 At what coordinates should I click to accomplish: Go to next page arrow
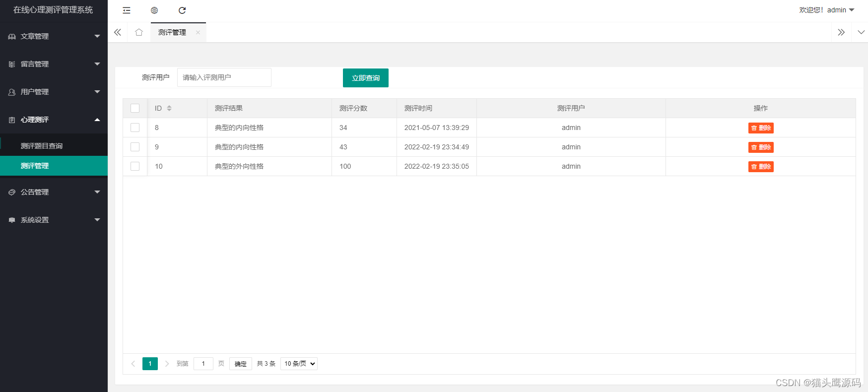point(167,364)
